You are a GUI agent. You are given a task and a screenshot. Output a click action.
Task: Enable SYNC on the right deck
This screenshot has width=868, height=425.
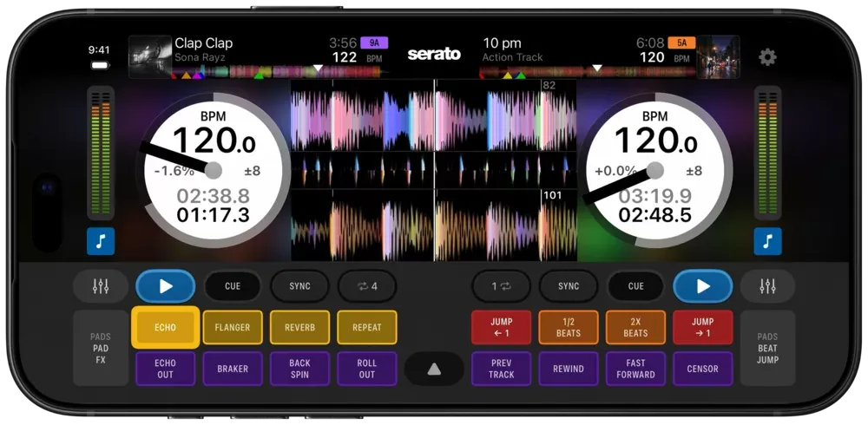tap(569, 286)
